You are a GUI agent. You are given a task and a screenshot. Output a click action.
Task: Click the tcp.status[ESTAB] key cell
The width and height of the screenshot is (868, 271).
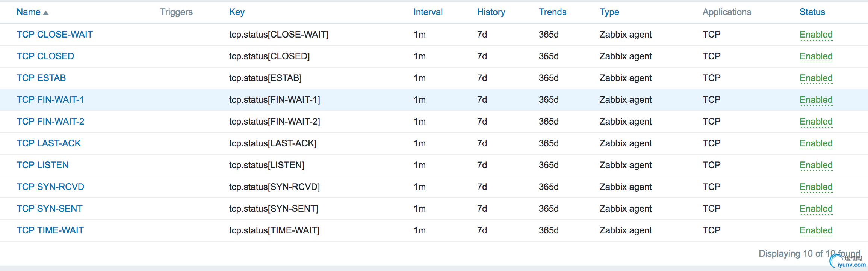(265, 78)
